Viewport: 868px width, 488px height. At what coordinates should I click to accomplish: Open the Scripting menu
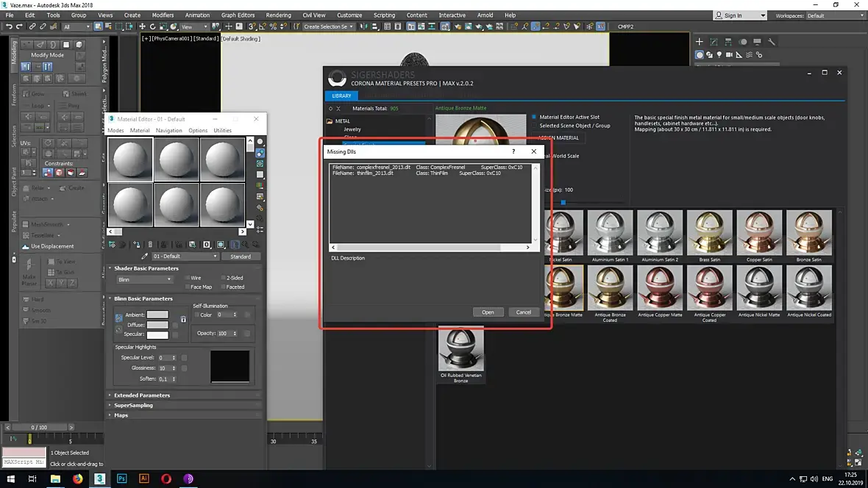coord(384,15)
